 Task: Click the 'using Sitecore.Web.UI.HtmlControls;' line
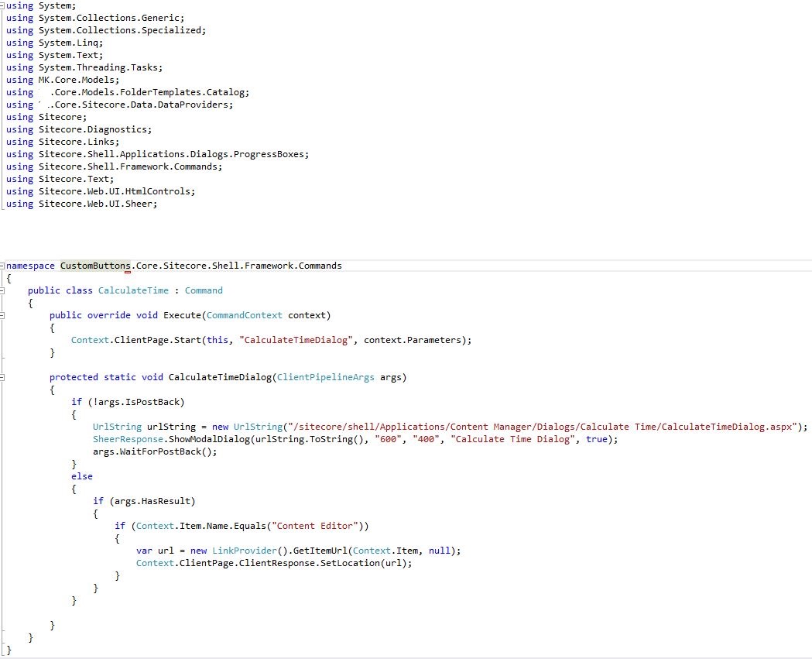(101, 192)
